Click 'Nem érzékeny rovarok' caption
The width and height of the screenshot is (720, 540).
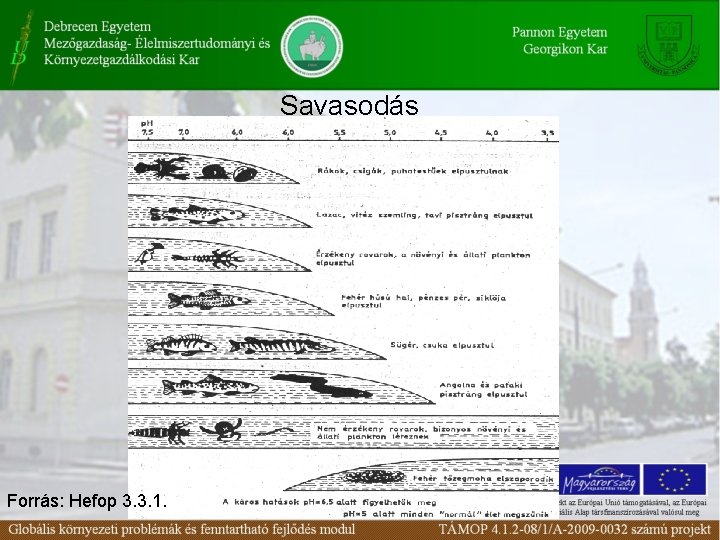click(x=421, y=433)
